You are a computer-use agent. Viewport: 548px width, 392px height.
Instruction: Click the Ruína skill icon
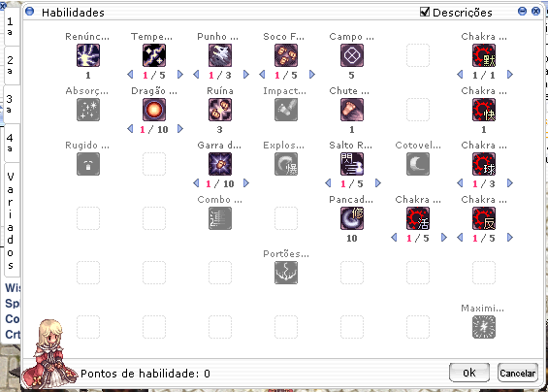[x=220, y=110]
